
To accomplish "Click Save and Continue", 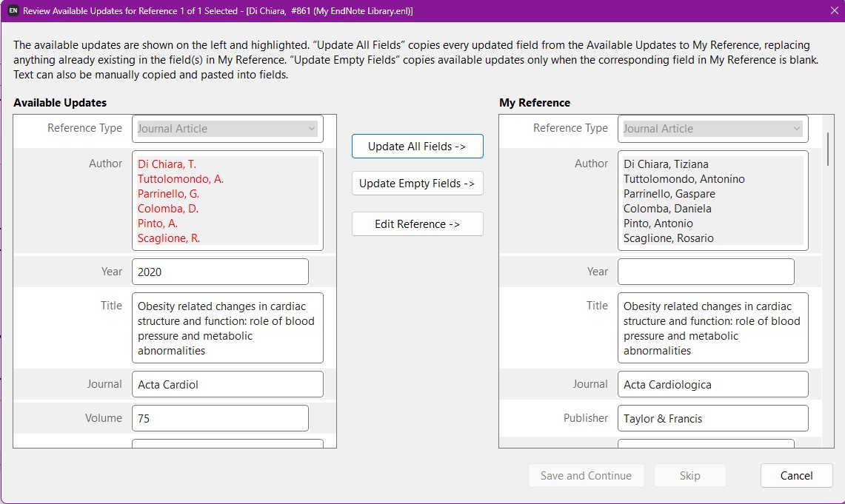I will click(x=587, y=475).
